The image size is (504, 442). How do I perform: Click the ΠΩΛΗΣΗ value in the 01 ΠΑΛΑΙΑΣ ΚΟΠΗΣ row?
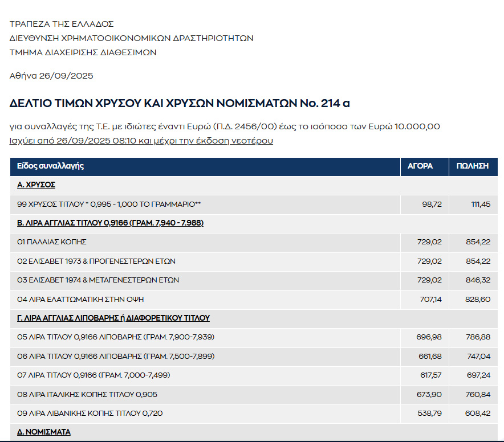tap(478, 242)
